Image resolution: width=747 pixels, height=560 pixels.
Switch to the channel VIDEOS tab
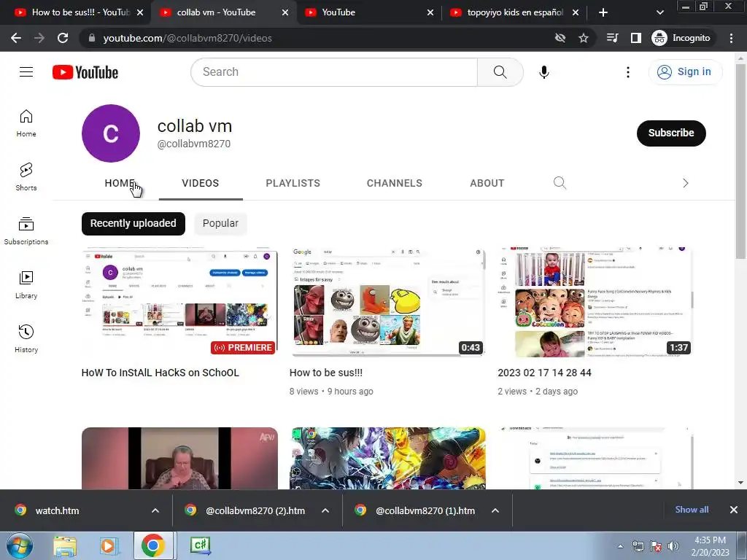[x=201, y=183]
